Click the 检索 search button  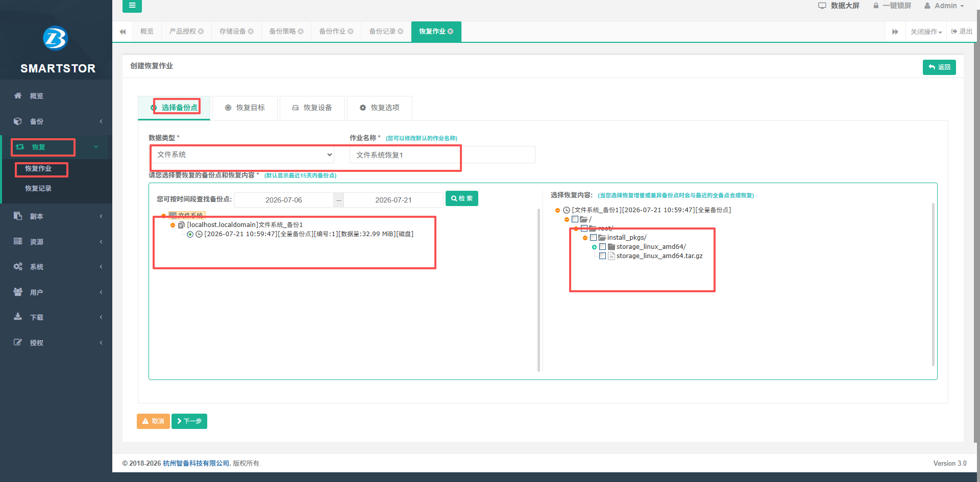click(x=462, y=198)
